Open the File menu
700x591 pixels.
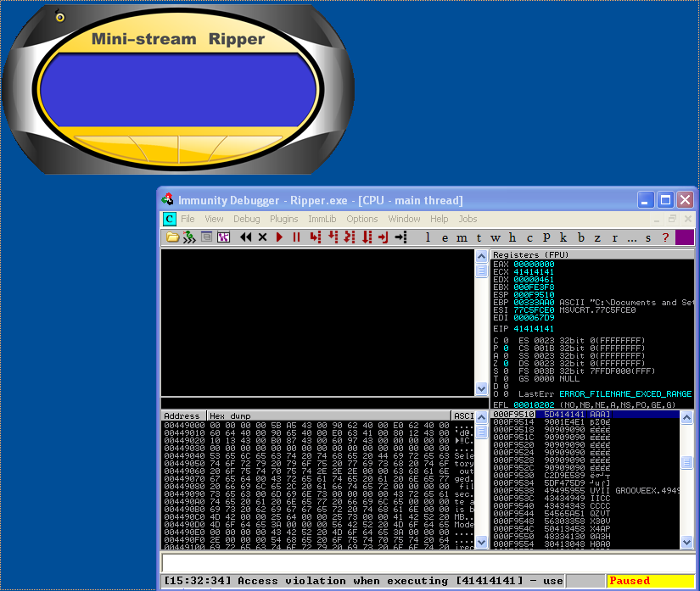point(188,219)
